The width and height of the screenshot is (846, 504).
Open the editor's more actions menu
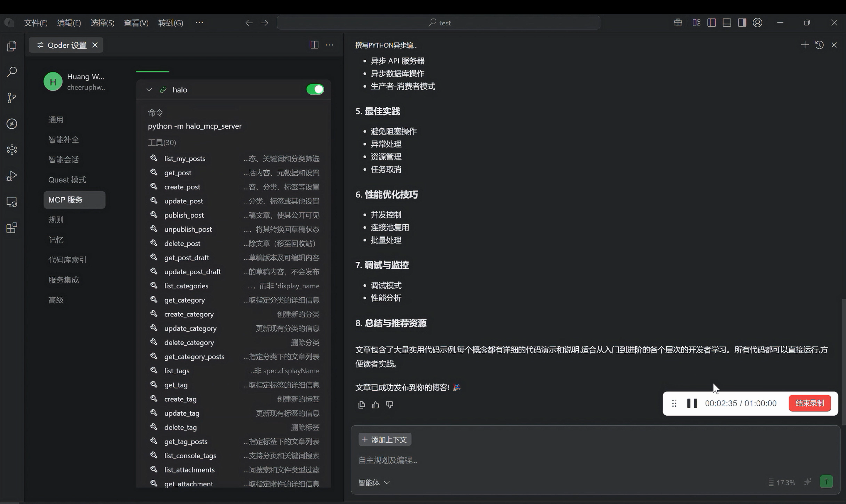(329, 44)
